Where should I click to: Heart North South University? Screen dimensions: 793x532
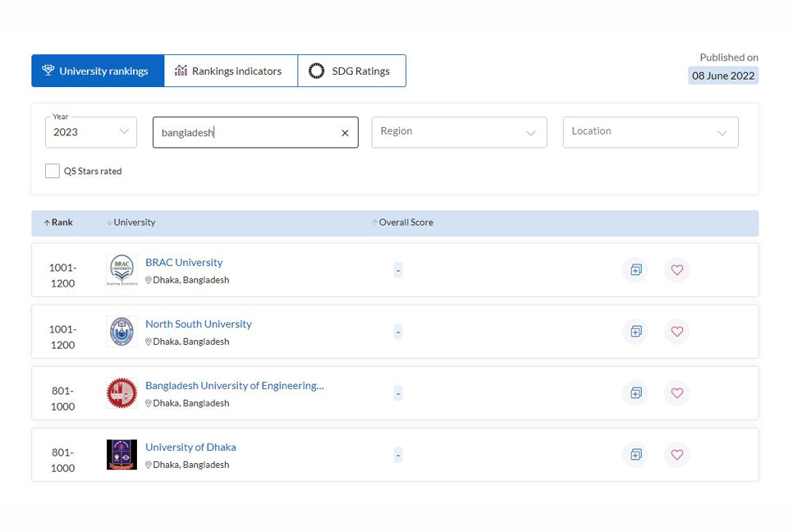pos(676,332)
